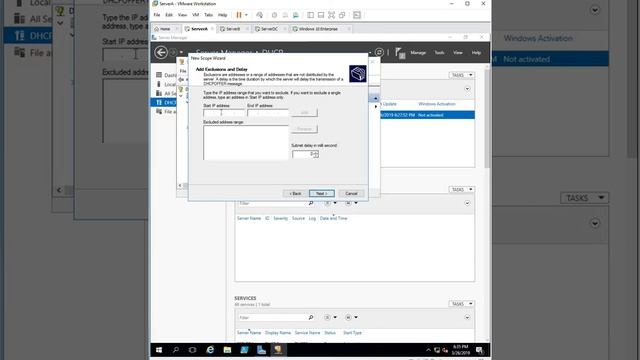The image size is (640, 360).
Task: Sort services by Display Name column
Action: point(278,333)
